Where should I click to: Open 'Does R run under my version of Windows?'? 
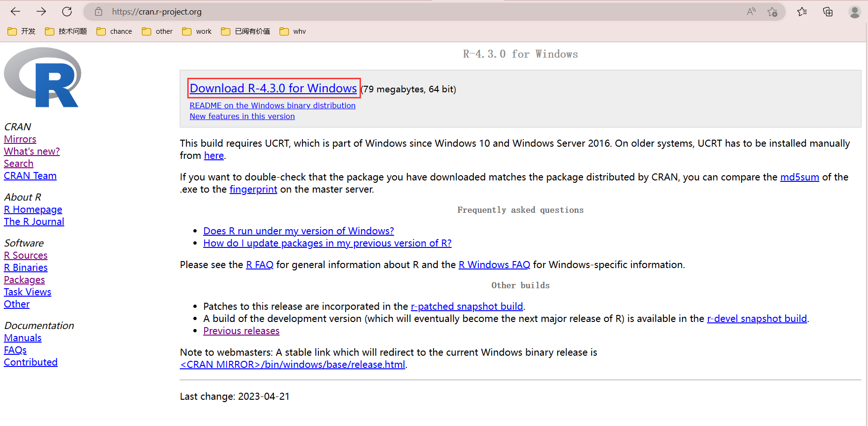pyautogui.click(x=299, y=231)
